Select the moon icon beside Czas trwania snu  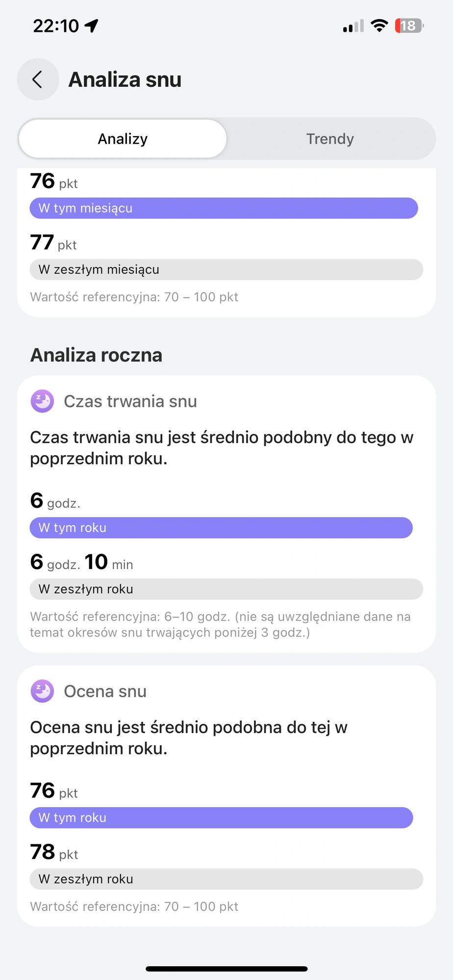(x=42, y=401)
